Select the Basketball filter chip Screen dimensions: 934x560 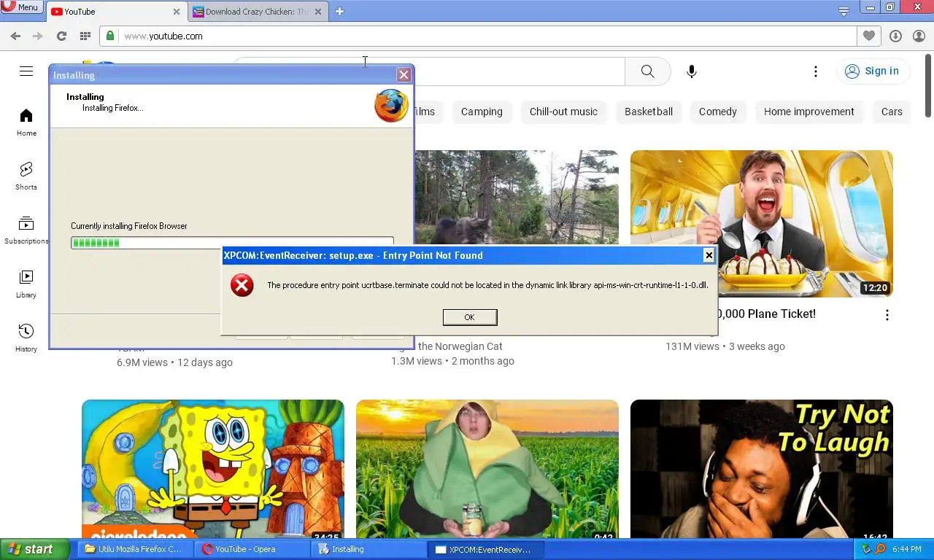(x=649, y=112)
